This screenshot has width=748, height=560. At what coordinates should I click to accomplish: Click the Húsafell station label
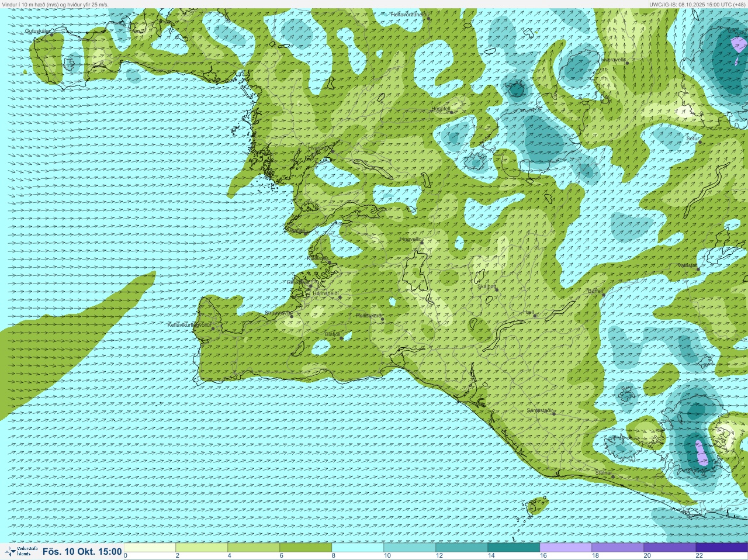pyautogui.click(x=441, y=109)
